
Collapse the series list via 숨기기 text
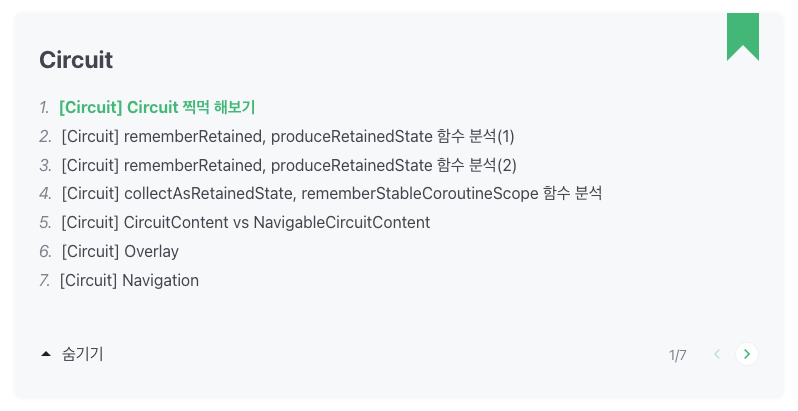tap(82, 354)
